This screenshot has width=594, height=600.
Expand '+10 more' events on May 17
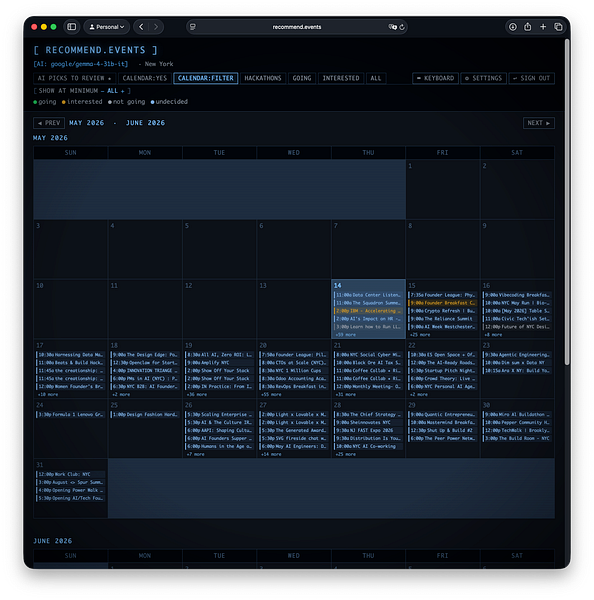click(x=47, y=395)
